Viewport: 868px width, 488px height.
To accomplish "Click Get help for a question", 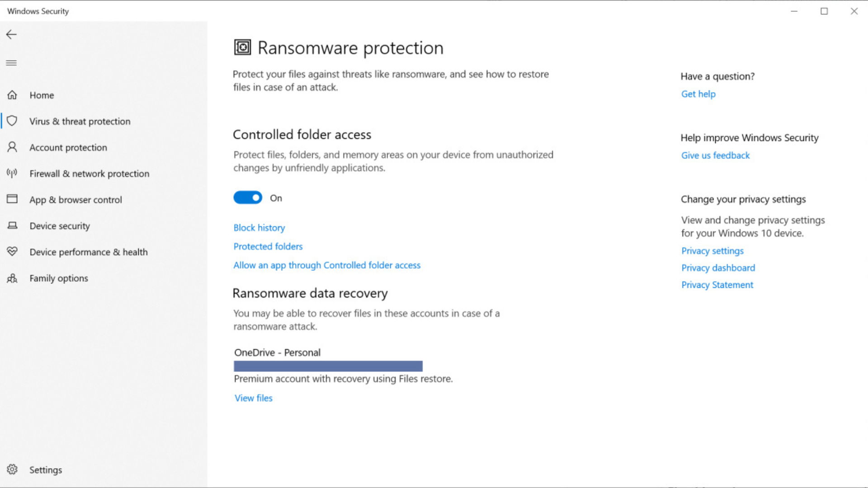I will [698, 94].
